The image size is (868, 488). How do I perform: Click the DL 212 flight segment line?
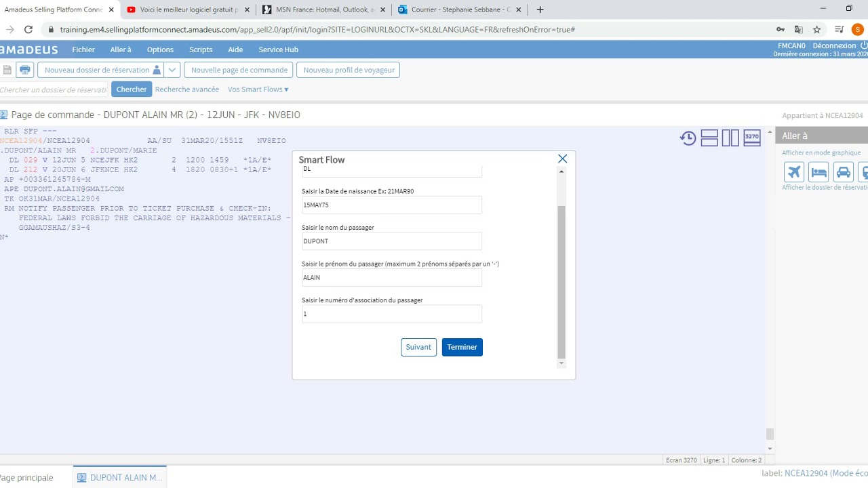pyautogui.click(x=140, y=169)
